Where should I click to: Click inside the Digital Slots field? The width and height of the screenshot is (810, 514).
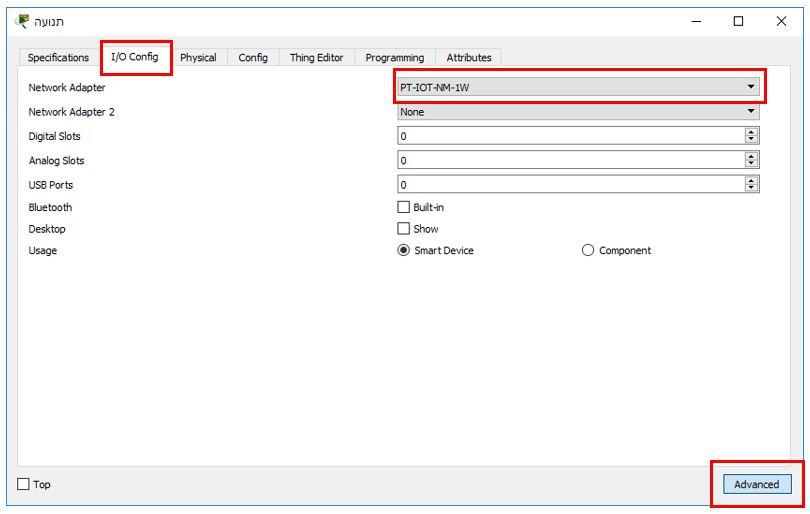coord(570,136)
